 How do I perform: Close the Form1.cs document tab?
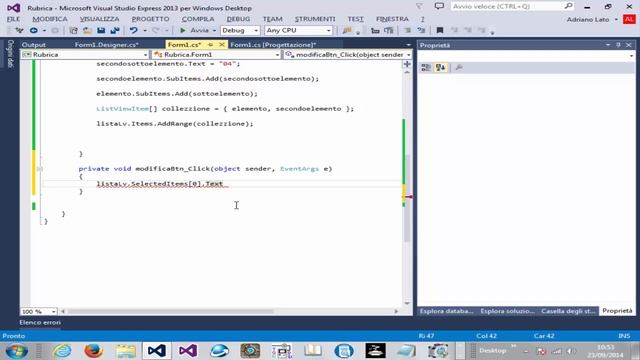click(x=222, y=44)
